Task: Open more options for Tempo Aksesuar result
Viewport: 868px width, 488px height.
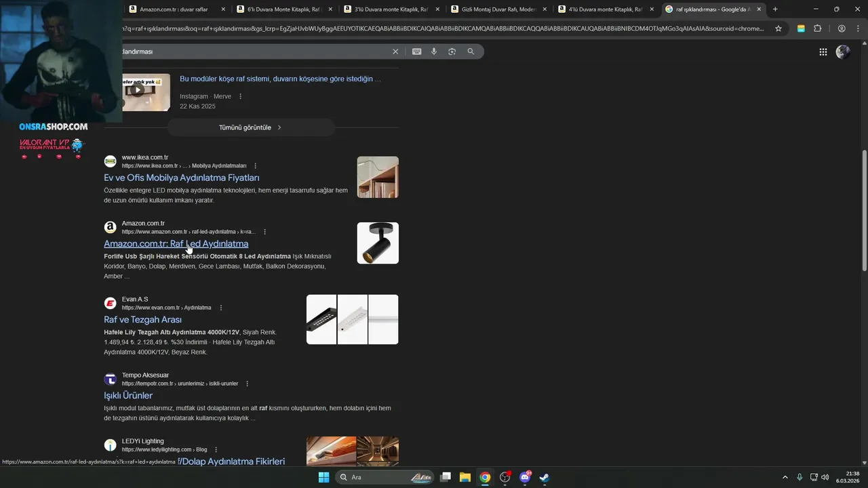Action: pos(247,384)
